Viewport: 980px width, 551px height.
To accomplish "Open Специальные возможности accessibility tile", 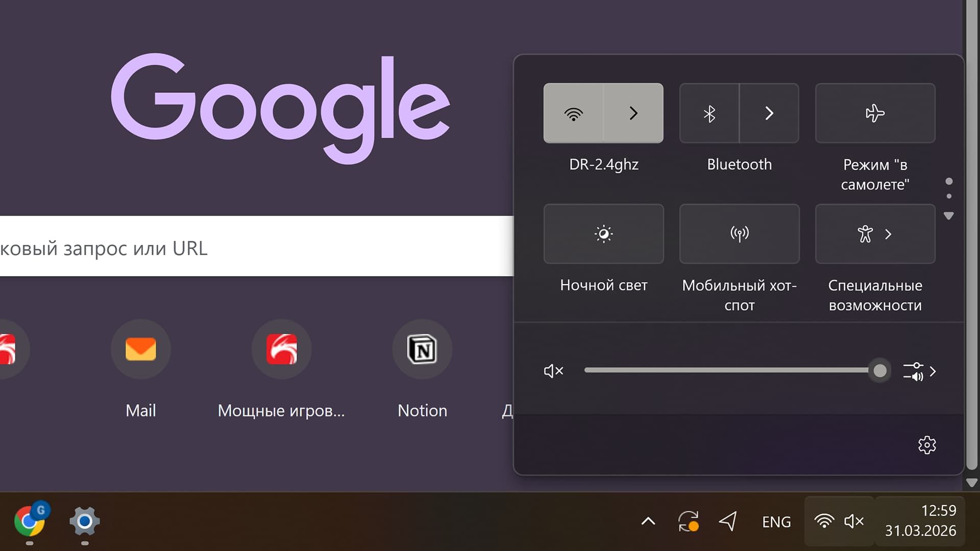I will coord(875,234).
